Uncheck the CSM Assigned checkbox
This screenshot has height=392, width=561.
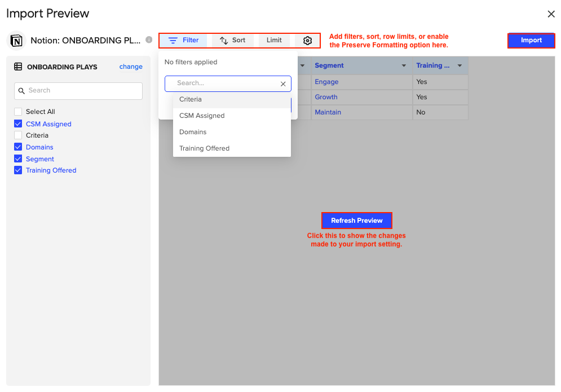tap(18, 124)
